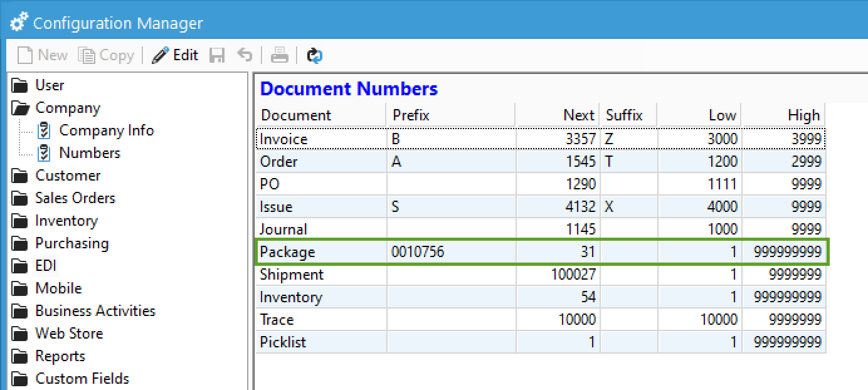Refresh the view with the refresh icon
The height and width of the screenshot is (390, 868).
(314, 55)
